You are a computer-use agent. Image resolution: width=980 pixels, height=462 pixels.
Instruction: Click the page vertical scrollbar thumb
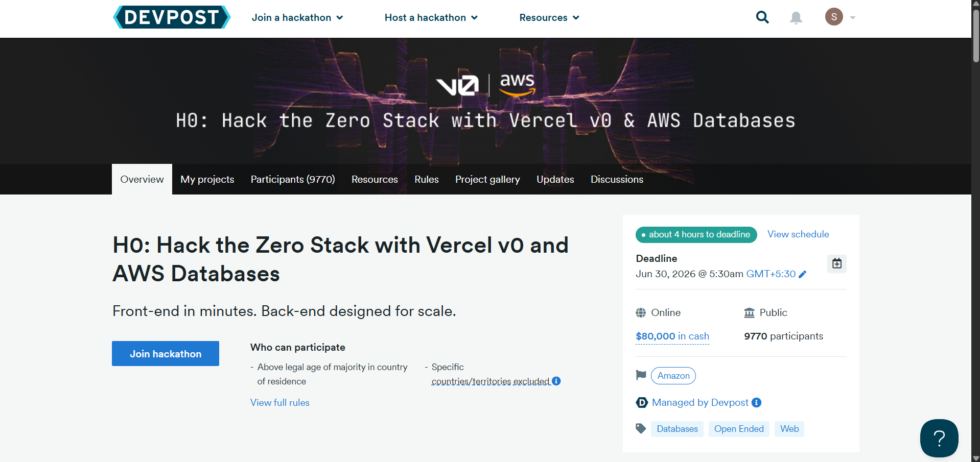[976, 36]
